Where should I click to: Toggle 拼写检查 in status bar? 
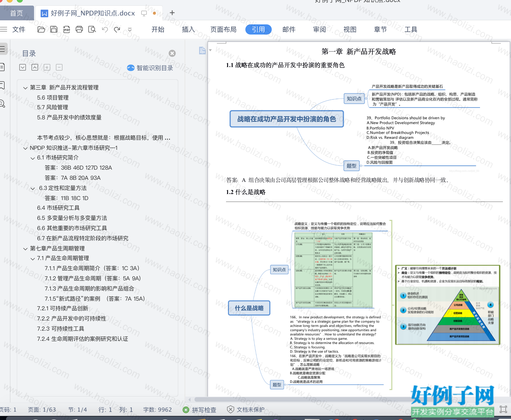(199, 410)
